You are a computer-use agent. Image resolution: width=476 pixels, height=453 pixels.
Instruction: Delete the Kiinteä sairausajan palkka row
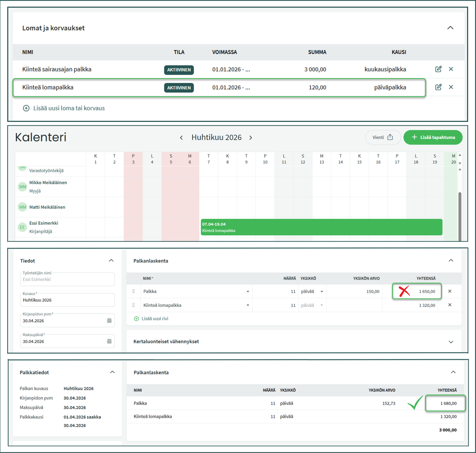pyautogui.click(x=451, y=69)
